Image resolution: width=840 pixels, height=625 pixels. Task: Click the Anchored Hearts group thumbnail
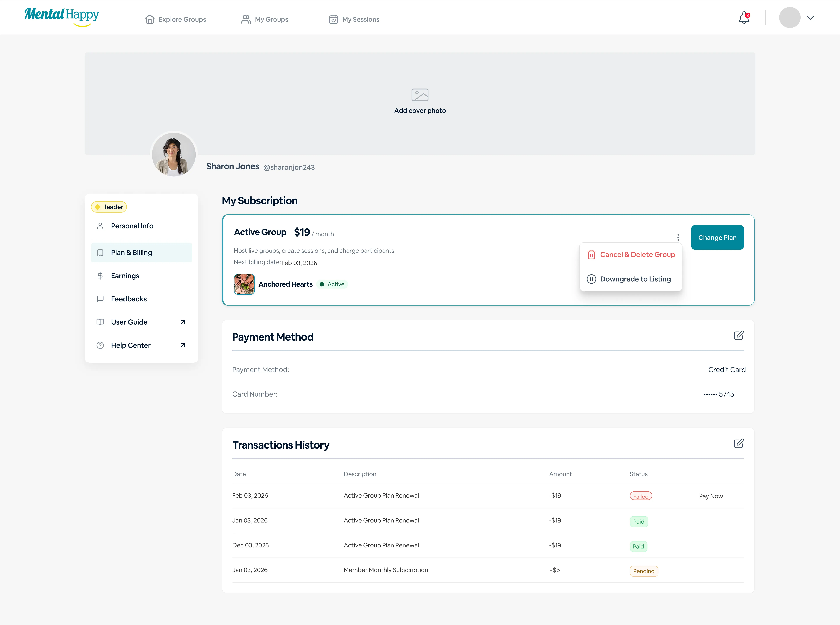(244, 284)
